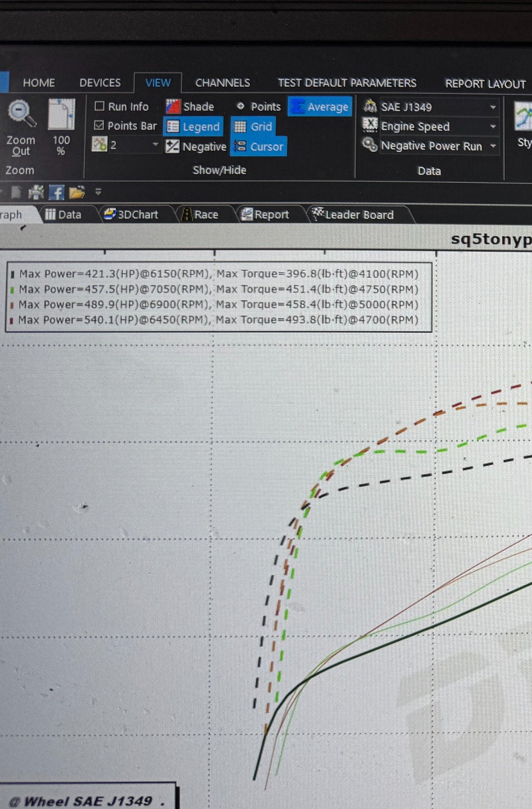
Task: Uncheck the Points Bar checkbox
Action: coord(99,126)
